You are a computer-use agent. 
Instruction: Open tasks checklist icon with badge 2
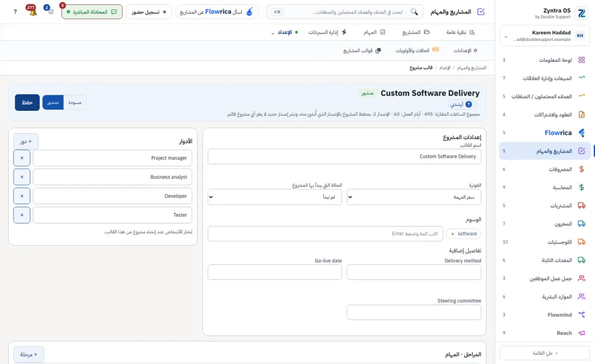(50, 11)
